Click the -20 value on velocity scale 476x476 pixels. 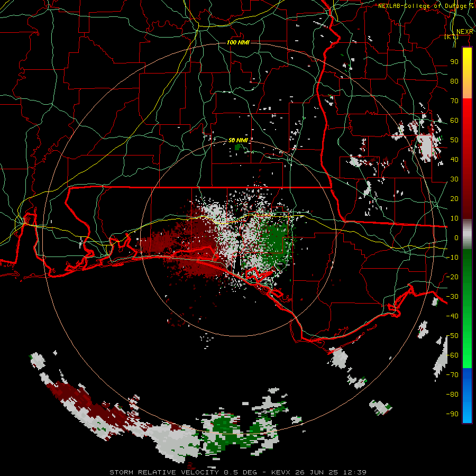(x=452, y=277)
